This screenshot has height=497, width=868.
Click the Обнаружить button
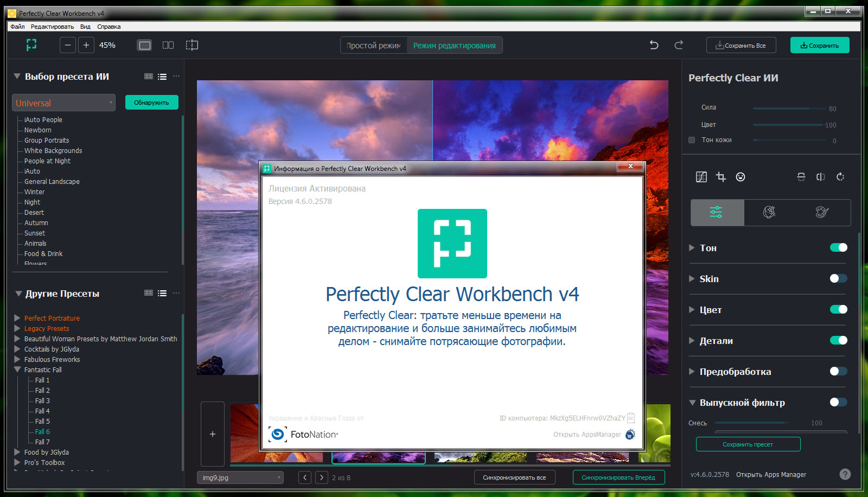pos(151,102)
